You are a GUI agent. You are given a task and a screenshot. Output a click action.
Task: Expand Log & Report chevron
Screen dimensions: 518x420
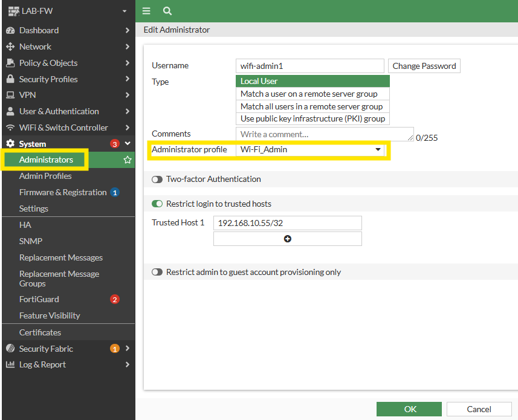(x=128, y=364)
